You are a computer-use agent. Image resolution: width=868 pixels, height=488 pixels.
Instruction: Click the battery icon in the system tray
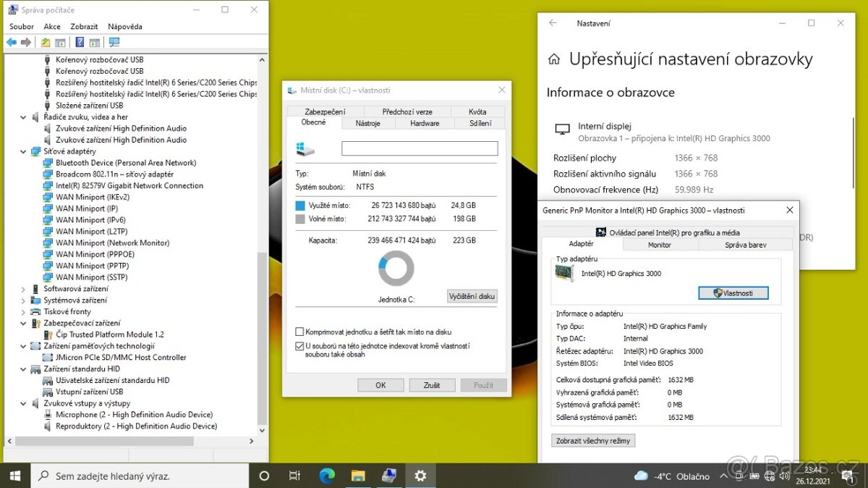point(754,476)
